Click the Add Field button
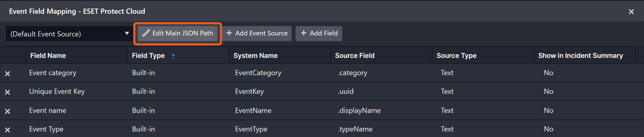 point(319,33)
